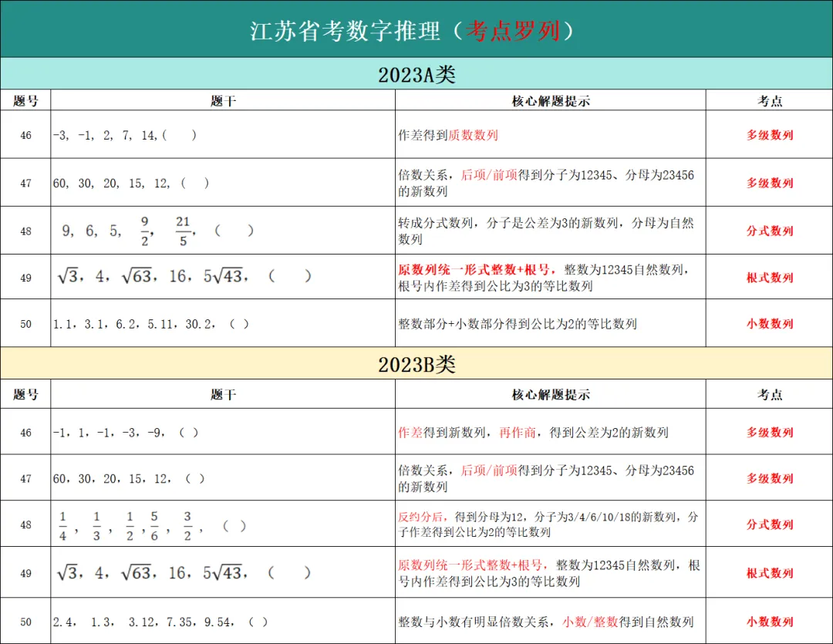Click the 考点 header under 2023A类
Screen dimensions: 833x644
click(x=770, y=100)
